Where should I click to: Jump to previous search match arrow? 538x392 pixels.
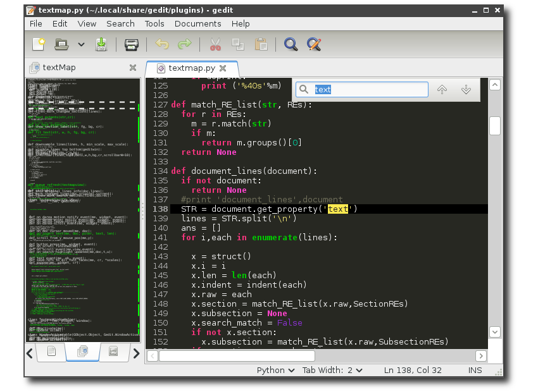click(x=442, y=90)
